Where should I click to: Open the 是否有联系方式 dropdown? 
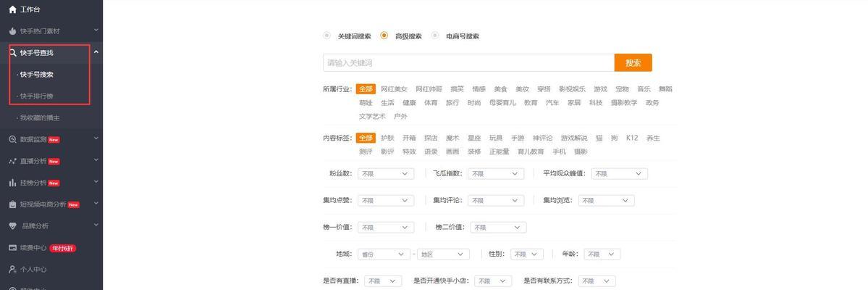click(597, 281)
